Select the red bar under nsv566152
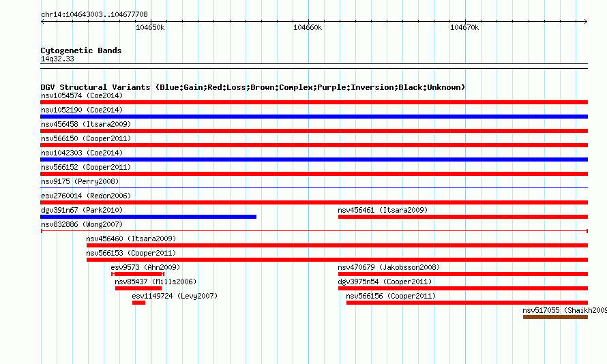 (314, 174)
